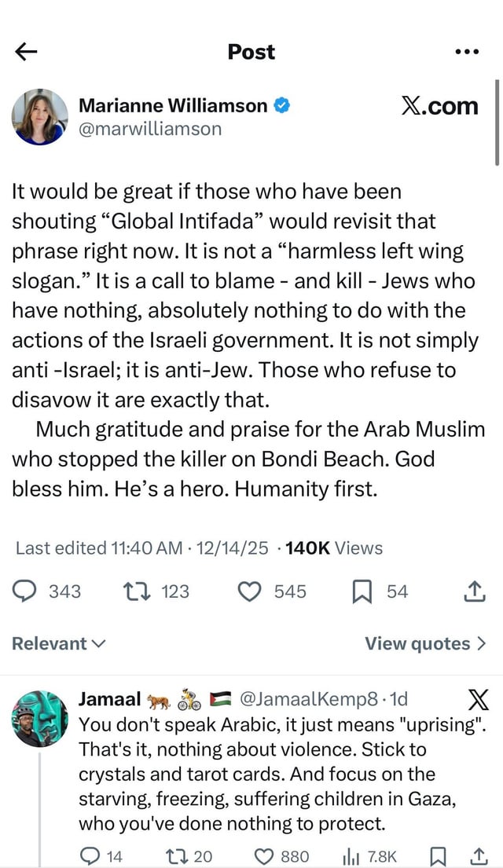Open the @marwilliamson handle link
The width and height of the screenshot is (503, 868).
(x=150, y=129)
